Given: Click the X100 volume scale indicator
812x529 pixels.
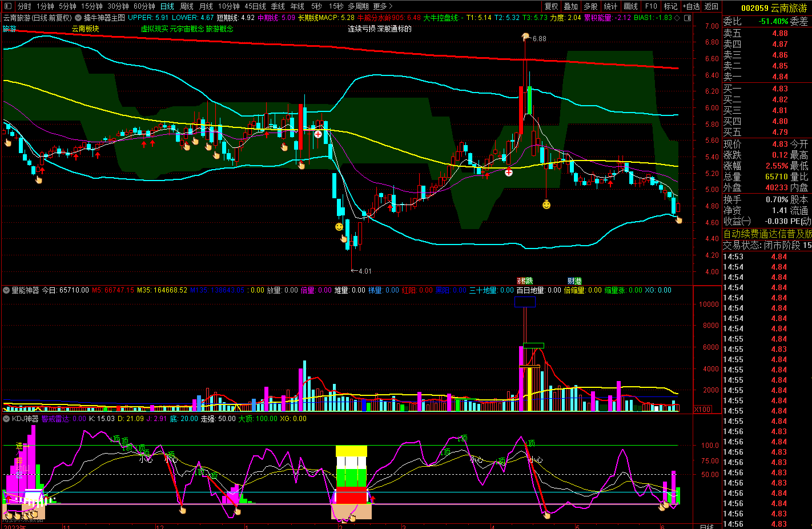Looking at the screenshot, I should click(x=702, y=410).
